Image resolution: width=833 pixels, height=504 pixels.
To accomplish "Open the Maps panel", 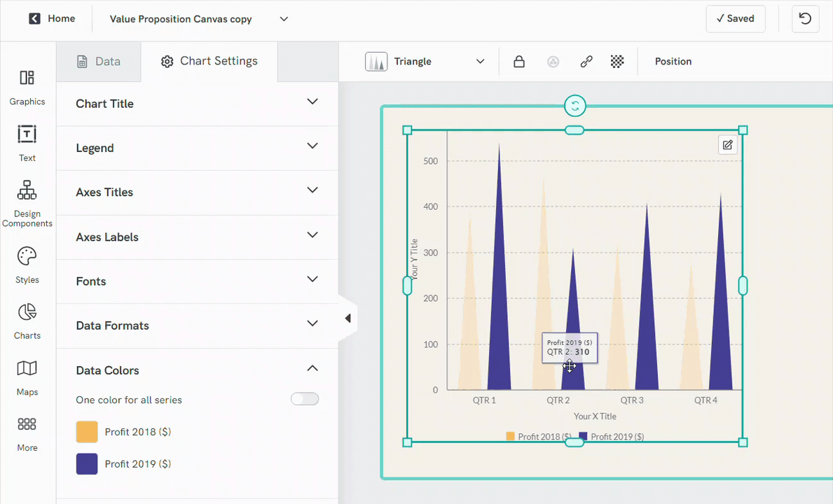I will (x=27, y=374).
